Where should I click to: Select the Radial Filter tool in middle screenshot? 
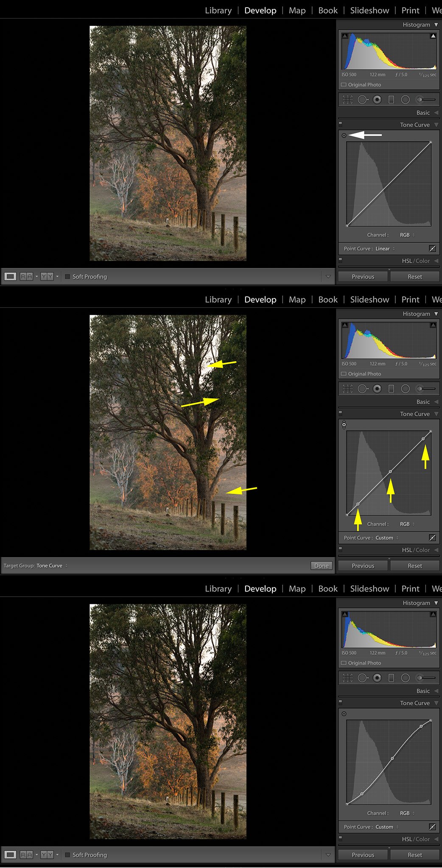click(x=406, y=389)
